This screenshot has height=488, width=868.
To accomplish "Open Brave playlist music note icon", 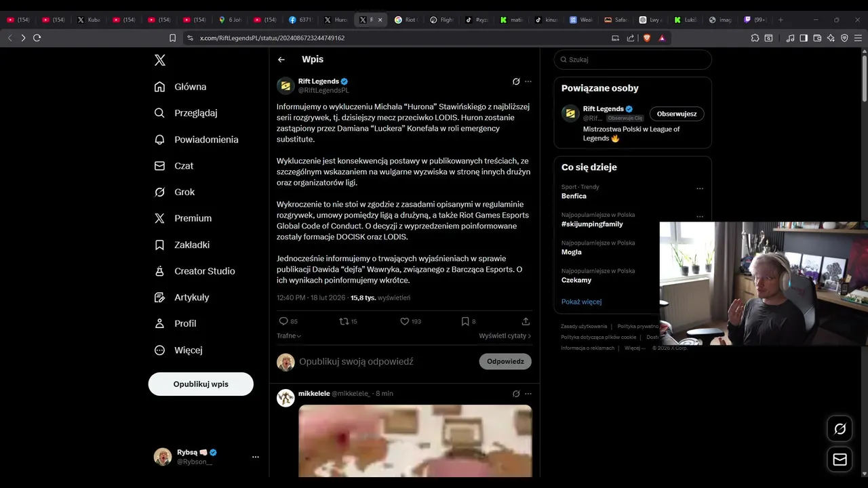I will (790, 38).
